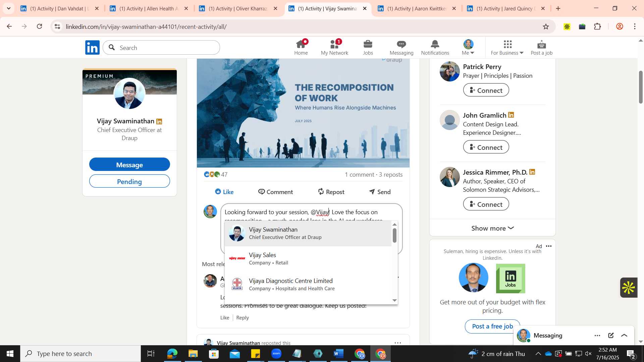
Task: Reply to the existing comment
Action: (x=243, y=318)
